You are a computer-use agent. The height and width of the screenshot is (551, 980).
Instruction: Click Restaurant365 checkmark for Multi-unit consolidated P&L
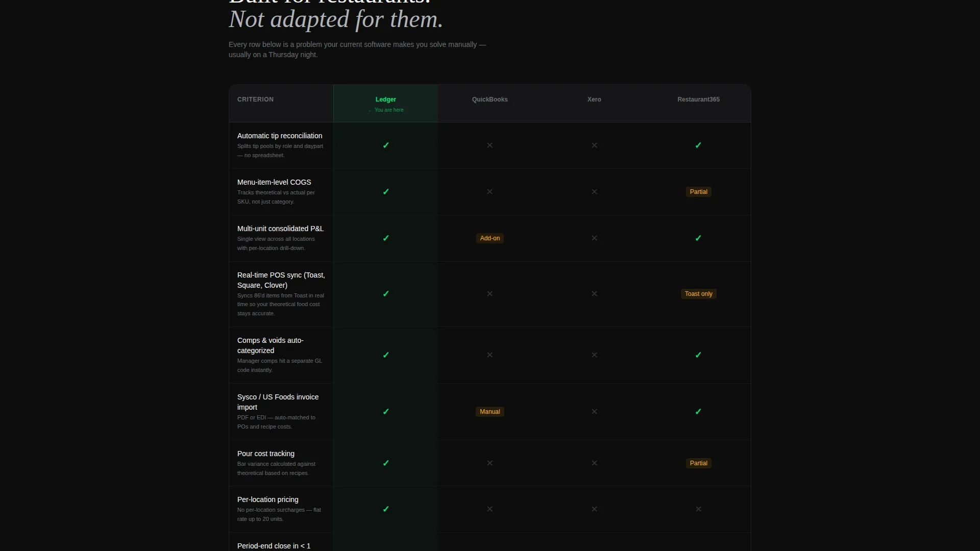698,238
